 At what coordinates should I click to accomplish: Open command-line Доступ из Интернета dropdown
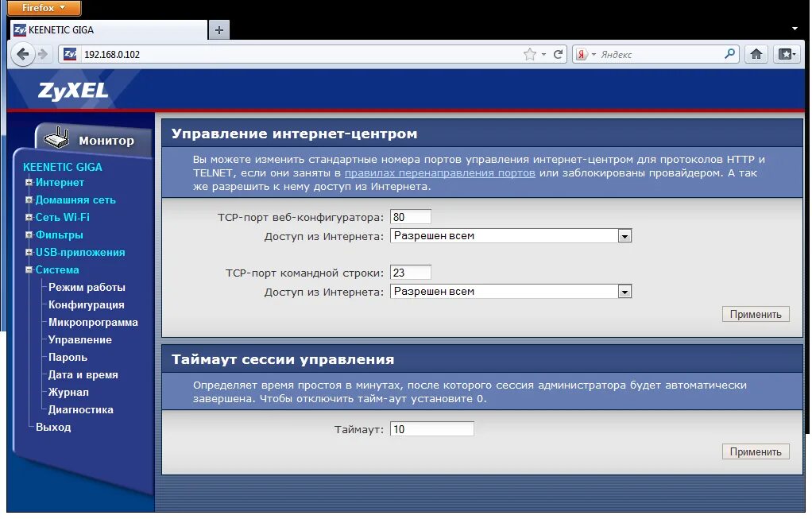[511, 292]
